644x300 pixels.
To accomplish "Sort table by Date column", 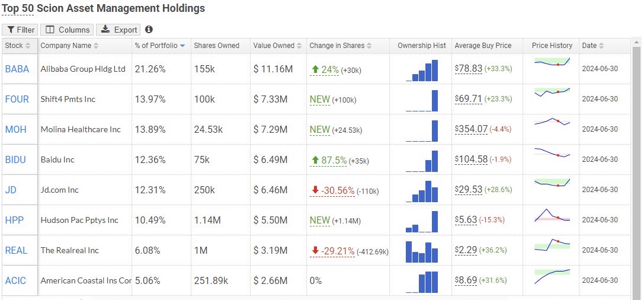I will click(x=592, y=46).
